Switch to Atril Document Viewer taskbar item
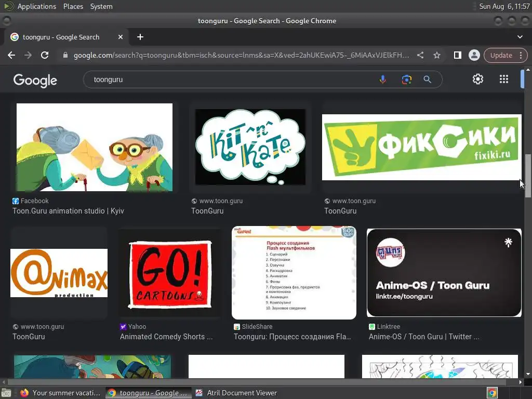Viewport: 532px width, 399px height. point(236,393)
